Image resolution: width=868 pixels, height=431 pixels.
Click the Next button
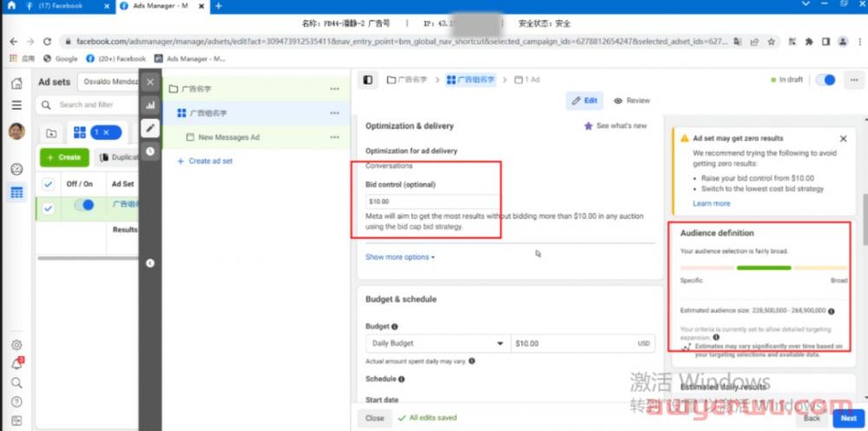(848, 418)
